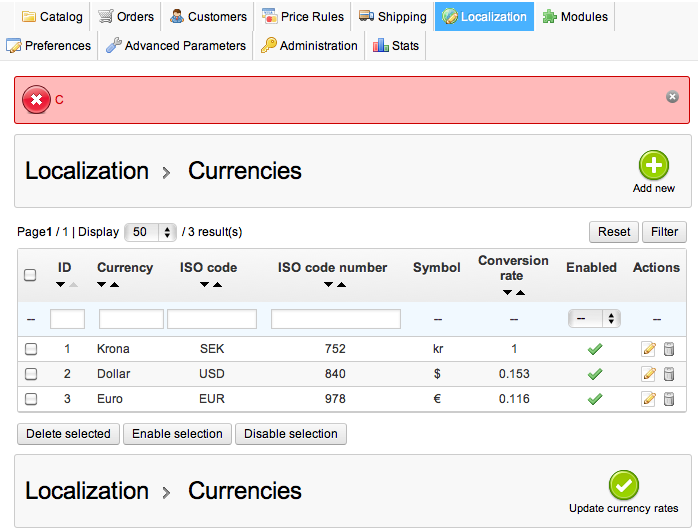Click the red error cross icon
This screenshot has height=532, width=698.
(36, 99)
